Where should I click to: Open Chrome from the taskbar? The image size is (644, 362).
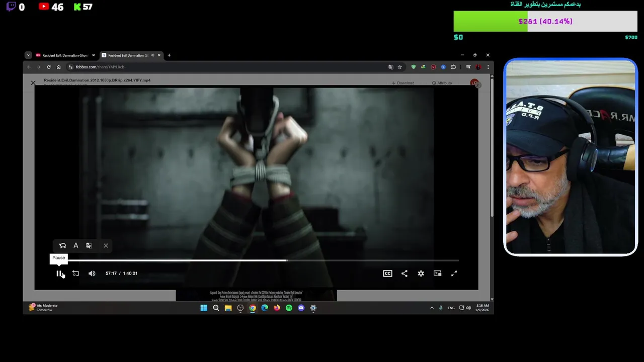coord(253,308)
